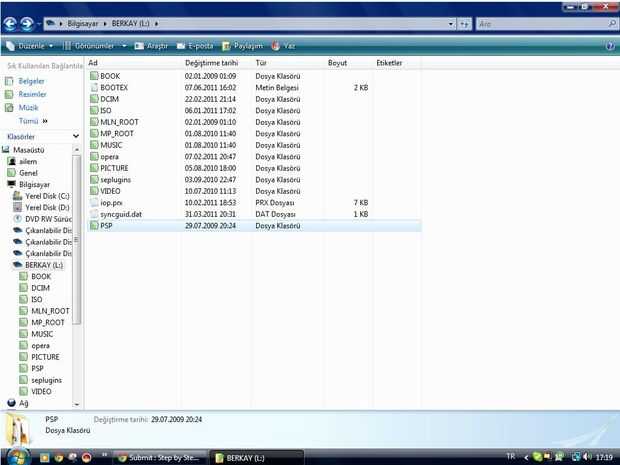The height and width of the screenshot is (465, 620).
Task: Select BERKAY (L:) drive in the tree
Action: [x=44, y=265]
